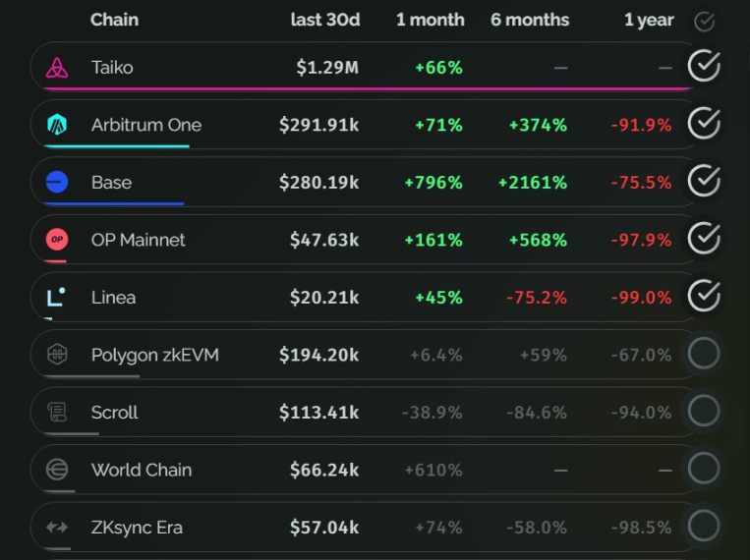Toggle the select-all checkmark in header

point(704,21)
